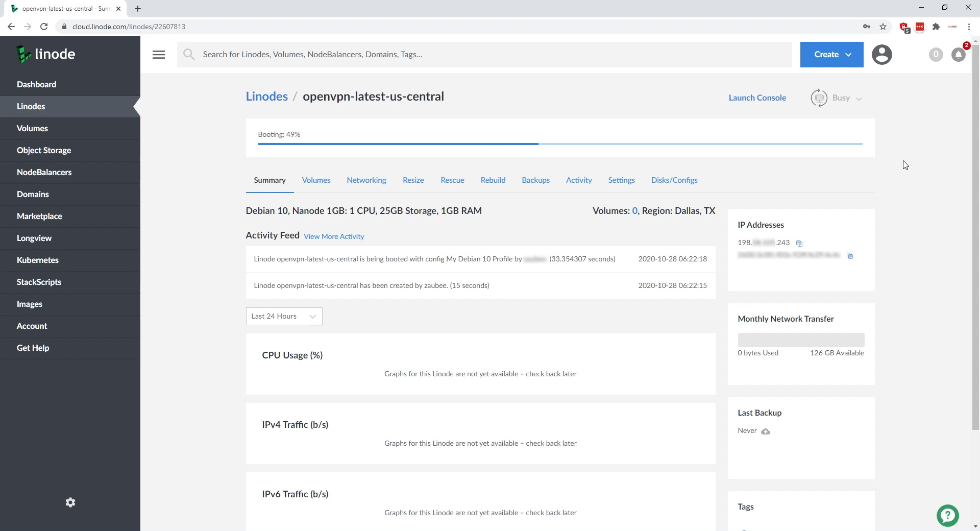Click the Booting 49% progress bar
The height and width of the screenshot is (531, 980).
pos(560,144)
